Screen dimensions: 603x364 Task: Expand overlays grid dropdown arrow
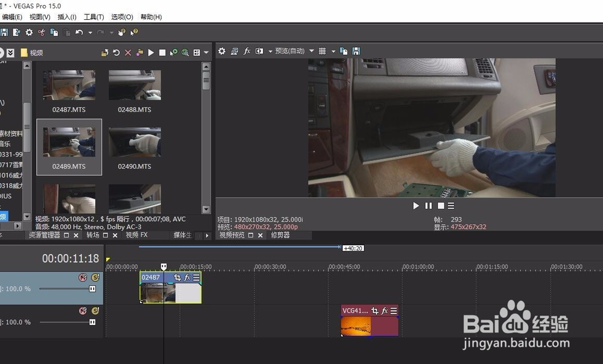(x=333, y=51)
